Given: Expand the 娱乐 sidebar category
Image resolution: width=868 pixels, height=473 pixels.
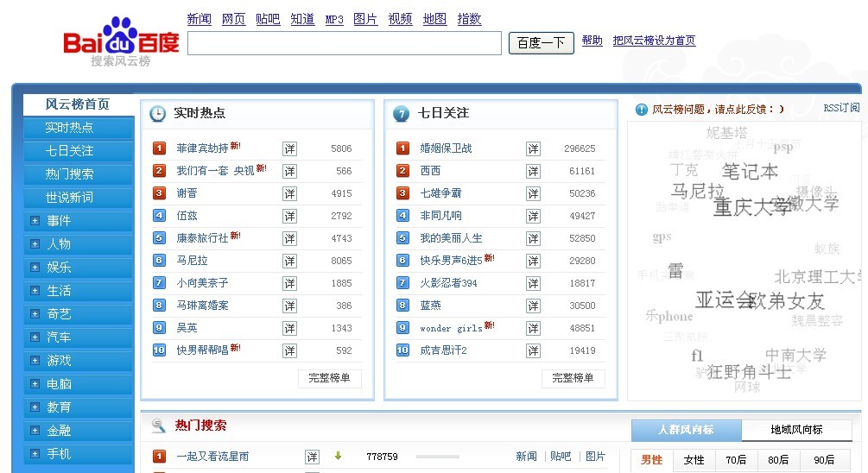Looking at the screenshot, I should pyautogui.click(x=35, y=268).
